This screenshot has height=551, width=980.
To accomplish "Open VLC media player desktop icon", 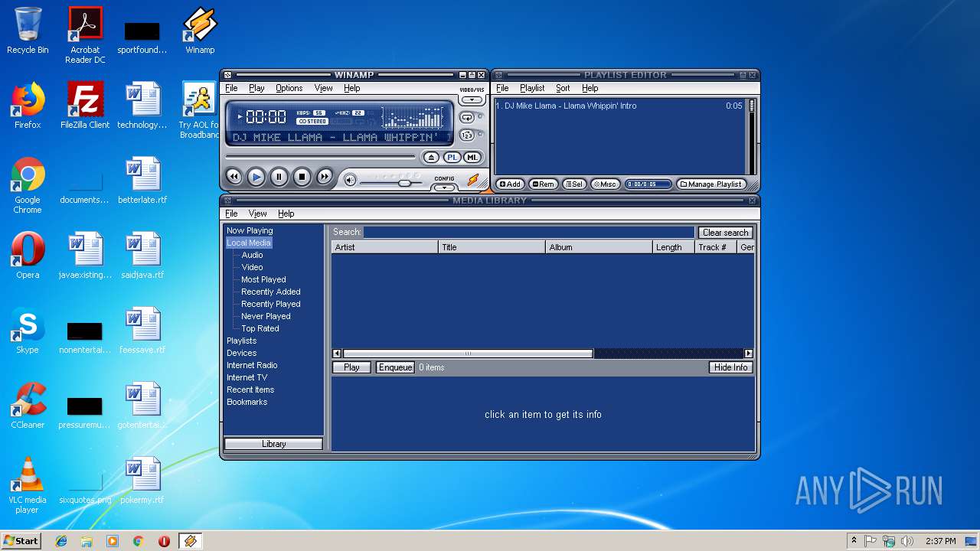I will point(28,485).
